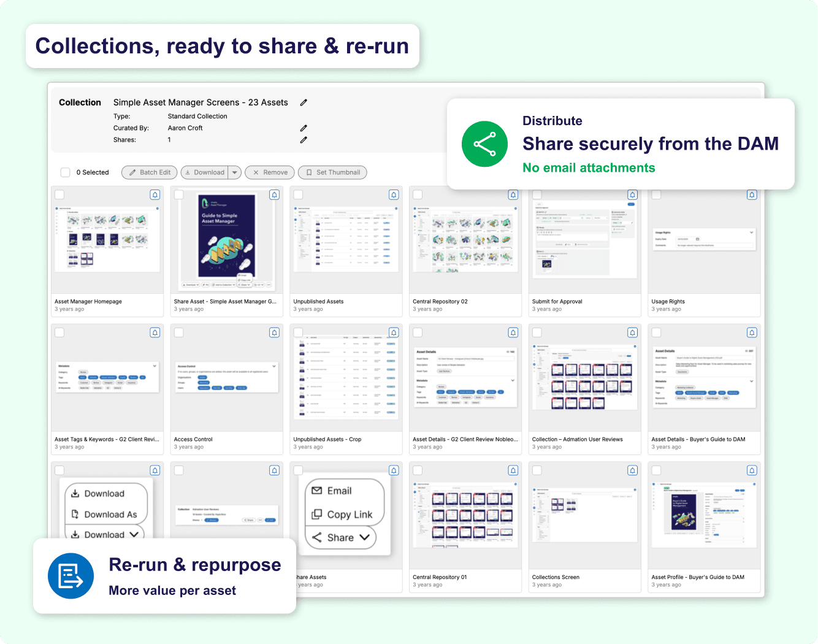This screenshot has width=818, height=644.
Task: Select the Central Repository 02 checkbox
Action: point(418,194)
